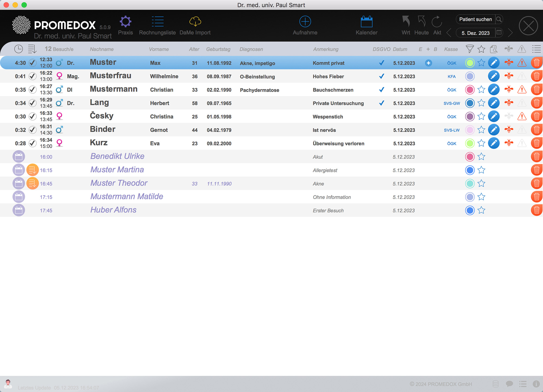Click the patient search magnifier icon
The image size is (543, 392).
click(x=499, y=19)
